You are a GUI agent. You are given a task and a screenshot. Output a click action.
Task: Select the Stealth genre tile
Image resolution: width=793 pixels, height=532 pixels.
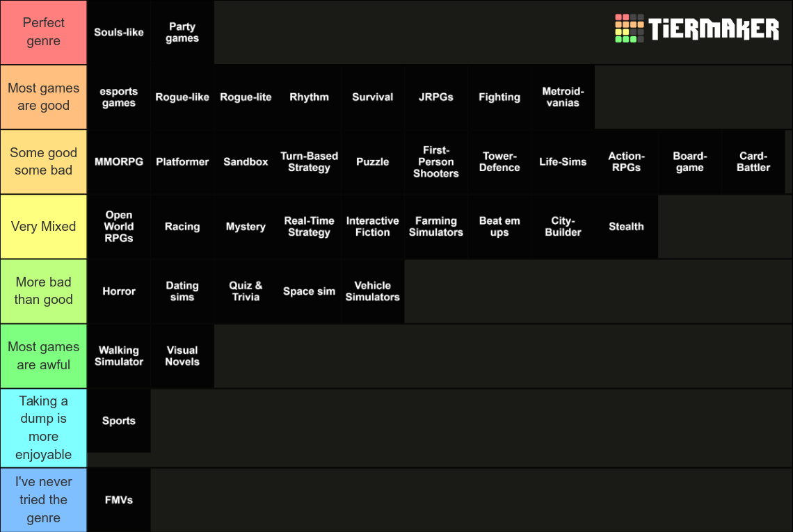click(625, 226)
